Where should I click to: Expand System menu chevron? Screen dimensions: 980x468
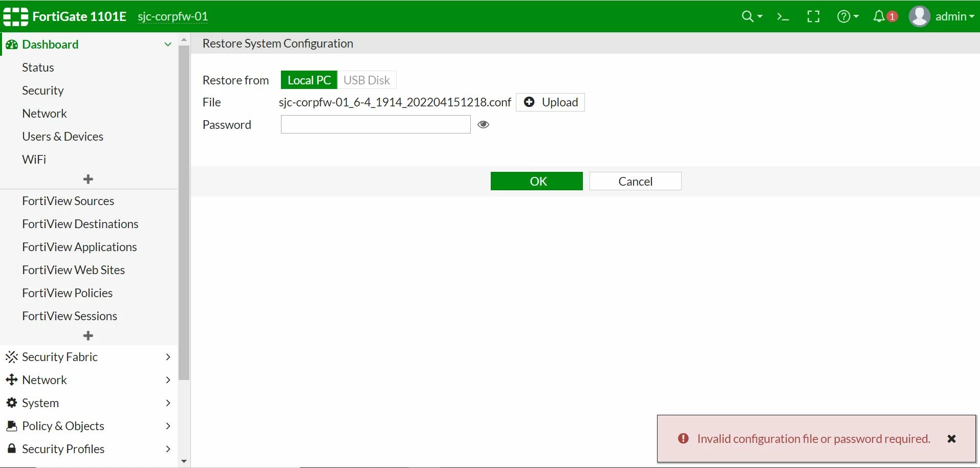pos(168,403)
